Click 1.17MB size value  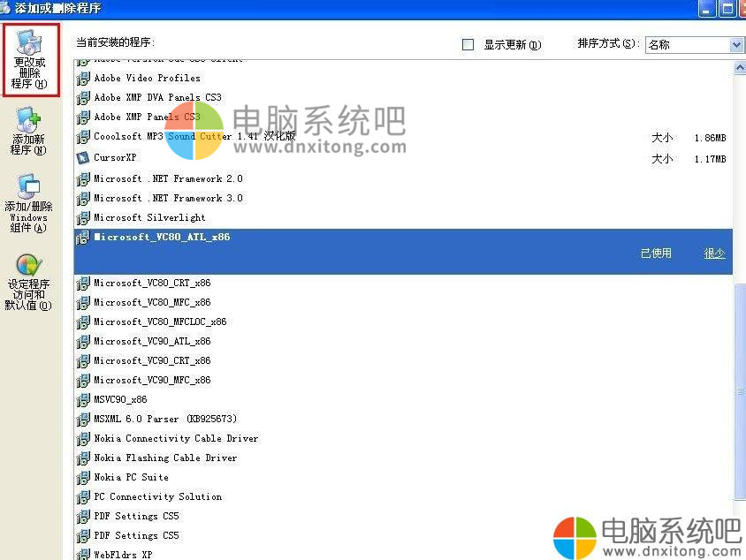pos(710,159)
